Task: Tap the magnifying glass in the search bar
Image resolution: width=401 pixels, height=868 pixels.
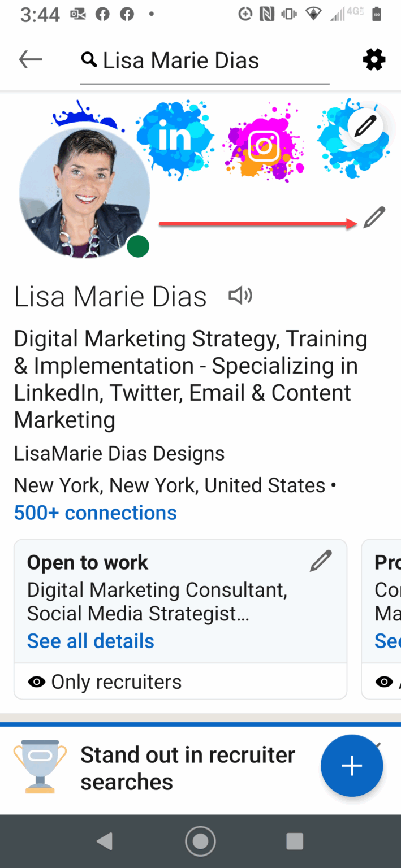Action: (89, 59)
